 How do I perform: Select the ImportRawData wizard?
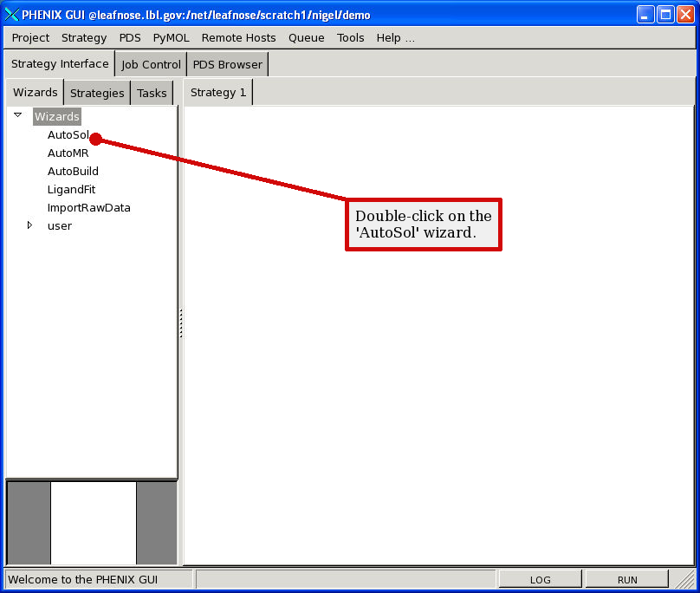click(88, 208)
